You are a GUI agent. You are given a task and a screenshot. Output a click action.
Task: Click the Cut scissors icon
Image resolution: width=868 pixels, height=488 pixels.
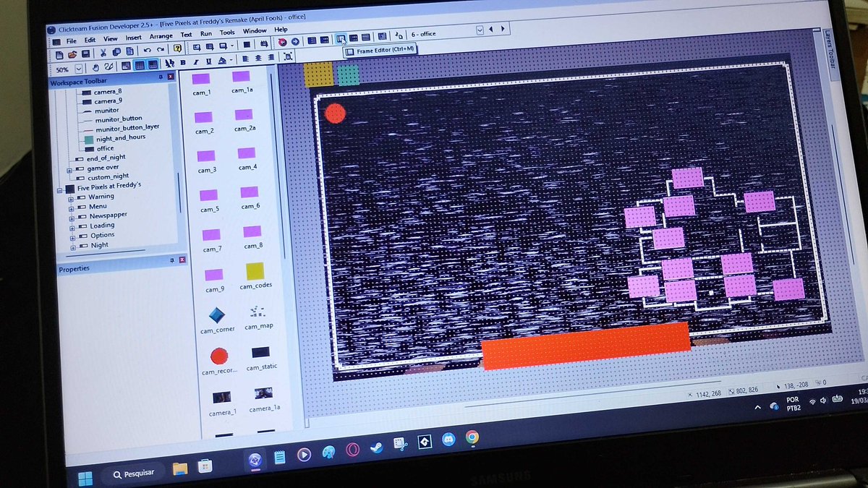click(x=103, y=53)
